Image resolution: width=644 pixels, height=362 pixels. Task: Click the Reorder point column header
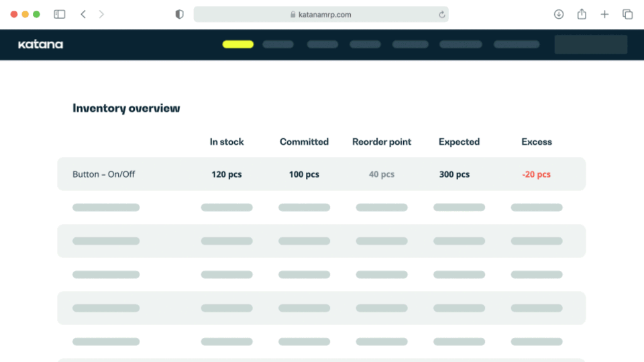pos(382,142)
